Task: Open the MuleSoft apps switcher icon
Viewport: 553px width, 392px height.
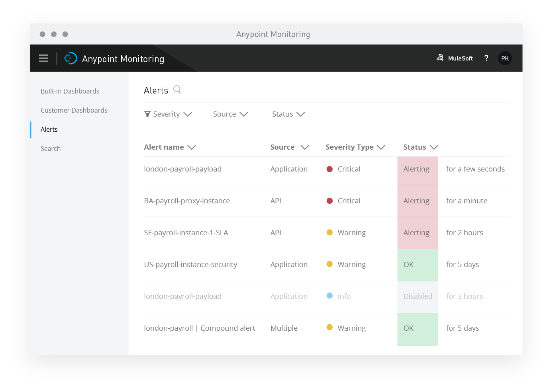Action: pyautogui.click(x=439, y=58)
